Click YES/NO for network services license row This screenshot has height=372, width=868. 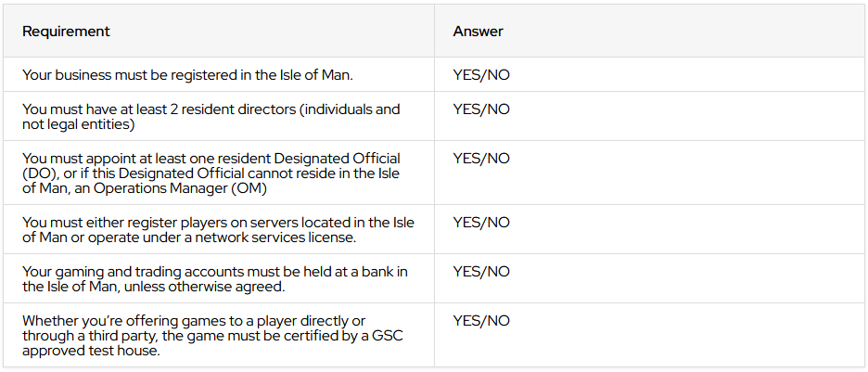tap(481, 223)
